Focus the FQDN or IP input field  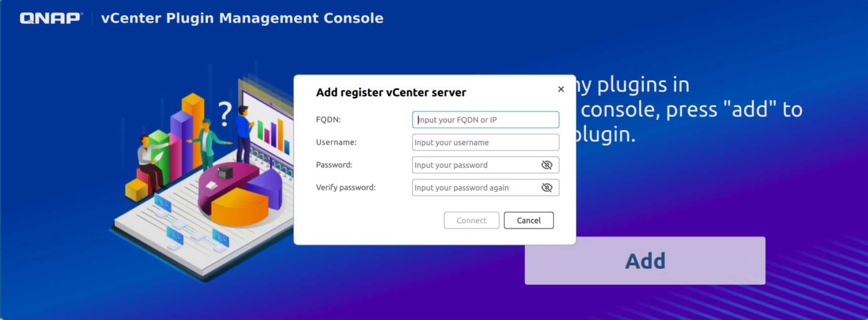[x=485, y=120]
